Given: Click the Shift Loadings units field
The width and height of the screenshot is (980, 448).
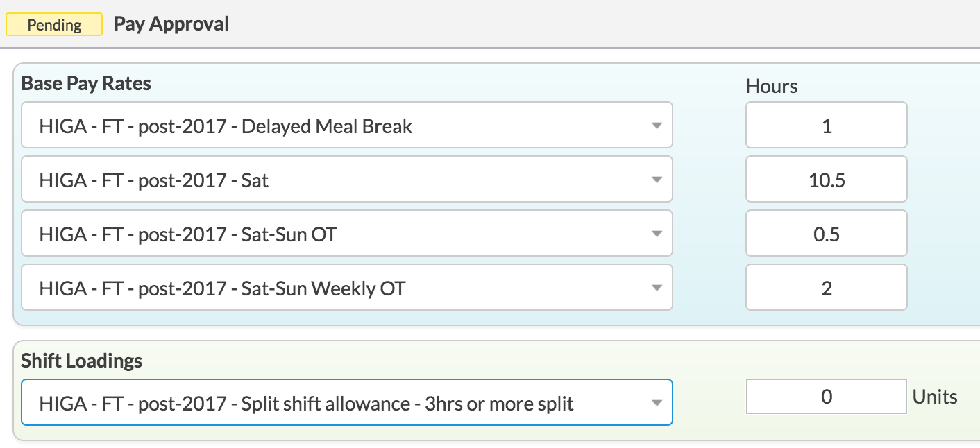Looking at the screenshot, I should click(826, 397).
